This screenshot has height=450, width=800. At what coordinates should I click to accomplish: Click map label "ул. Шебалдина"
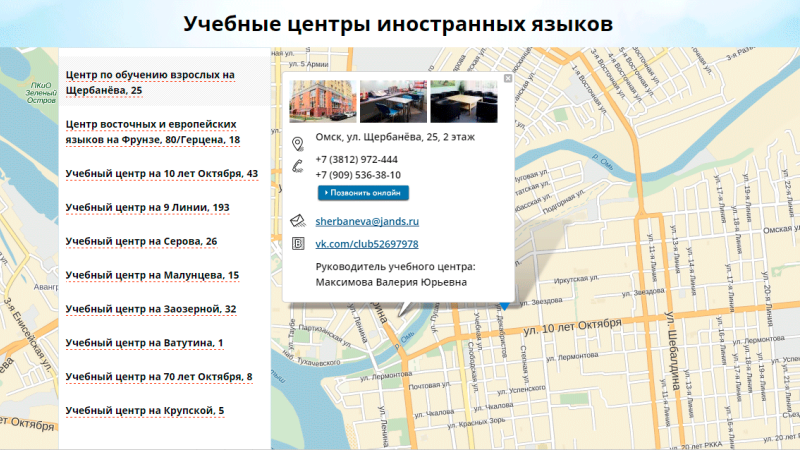[x=672, y=351]
